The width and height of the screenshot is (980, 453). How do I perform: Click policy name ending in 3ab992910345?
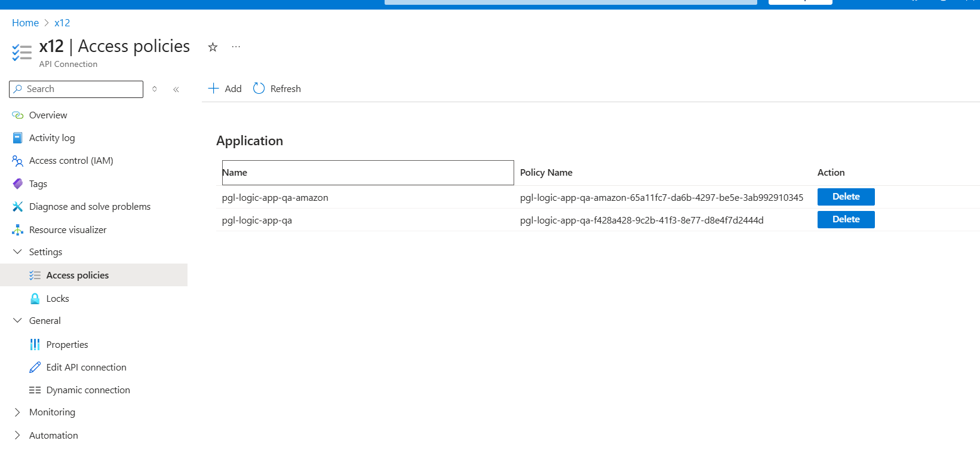tap(662, 197)
